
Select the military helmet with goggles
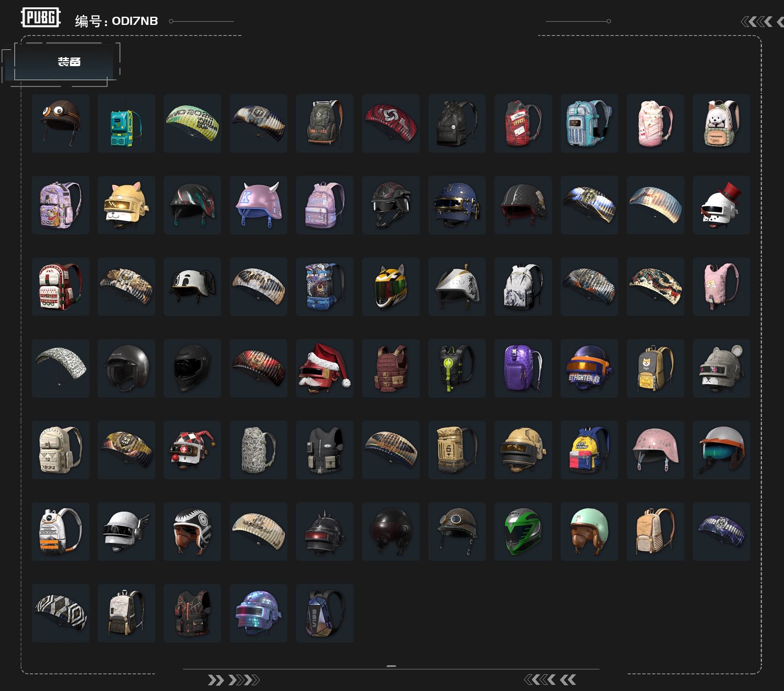point(457,531)
